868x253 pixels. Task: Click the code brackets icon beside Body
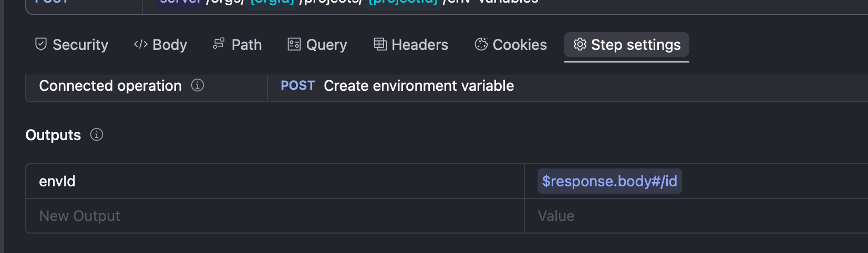click(140, 44)
